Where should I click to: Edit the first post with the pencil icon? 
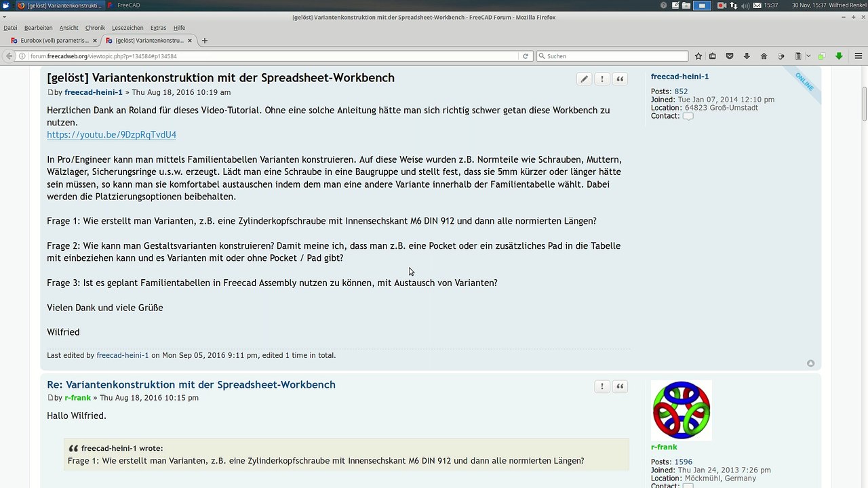(584, 79)
